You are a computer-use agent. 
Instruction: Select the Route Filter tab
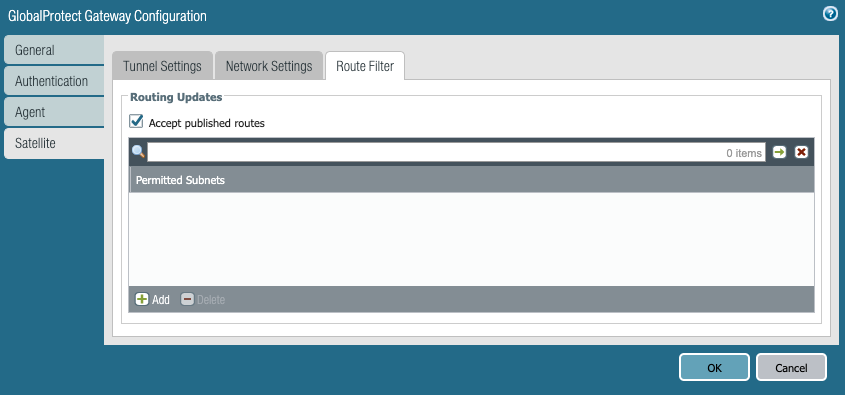coord(365,66)
